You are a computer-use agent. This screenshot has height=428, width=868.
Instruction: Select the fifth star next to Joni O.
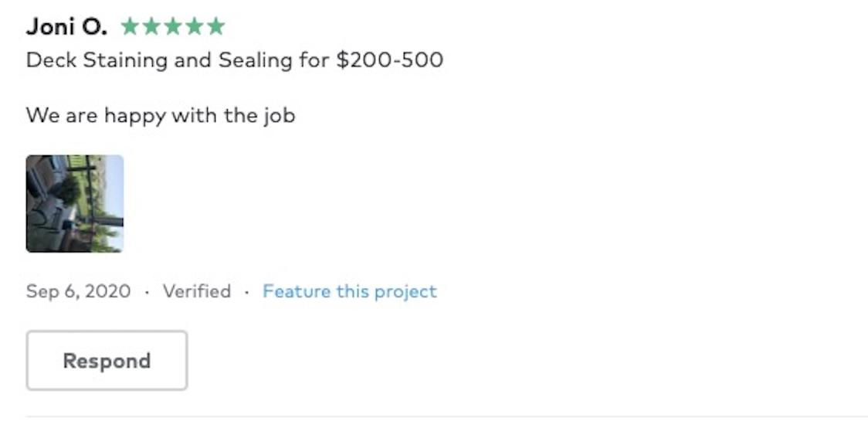pos(216,27)
